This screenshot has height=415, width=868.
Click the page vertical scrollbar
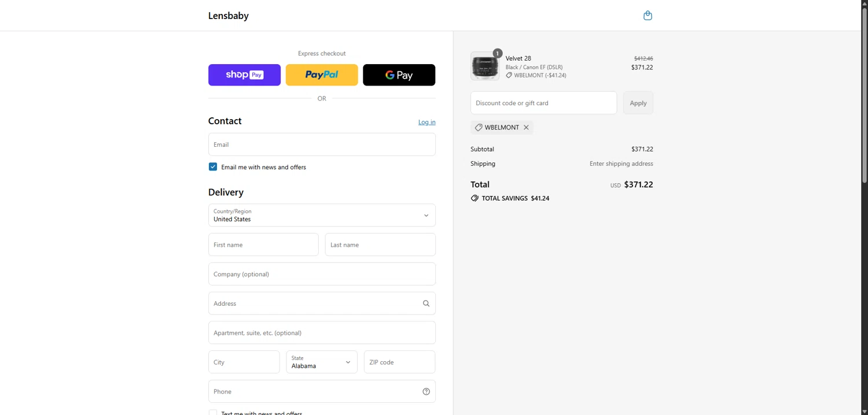[x=865, y=95]
